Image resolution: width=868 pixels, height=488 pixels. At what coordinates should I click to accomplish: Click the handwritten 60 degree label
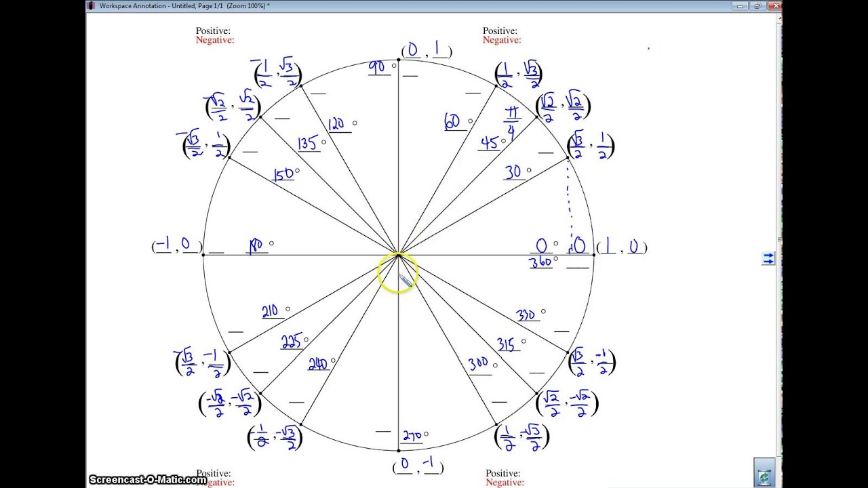[452, 121]
